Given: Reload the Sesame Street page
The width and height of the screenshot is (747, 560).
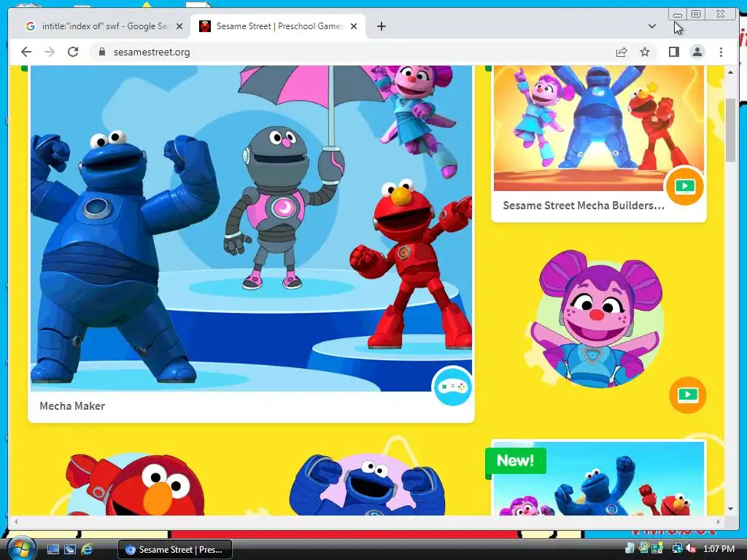Looking at the screenshot, I should point(73,52).
